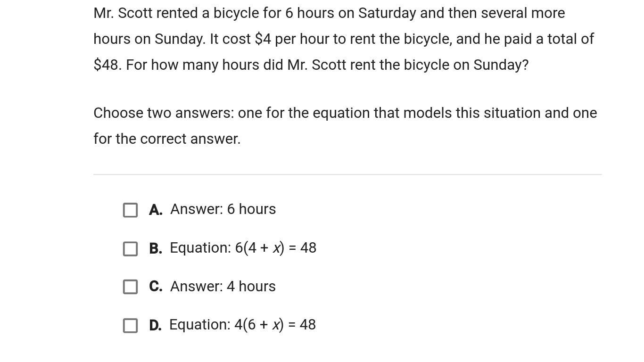Viewport: 644px width, 362px height.
Task: Check the box for option A
Action: coord(131,210)
